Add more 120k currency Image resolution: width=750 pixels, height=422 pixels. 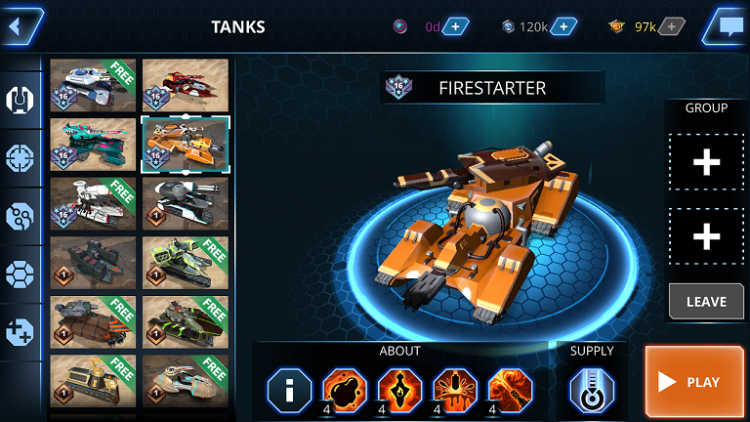(563, 27)
